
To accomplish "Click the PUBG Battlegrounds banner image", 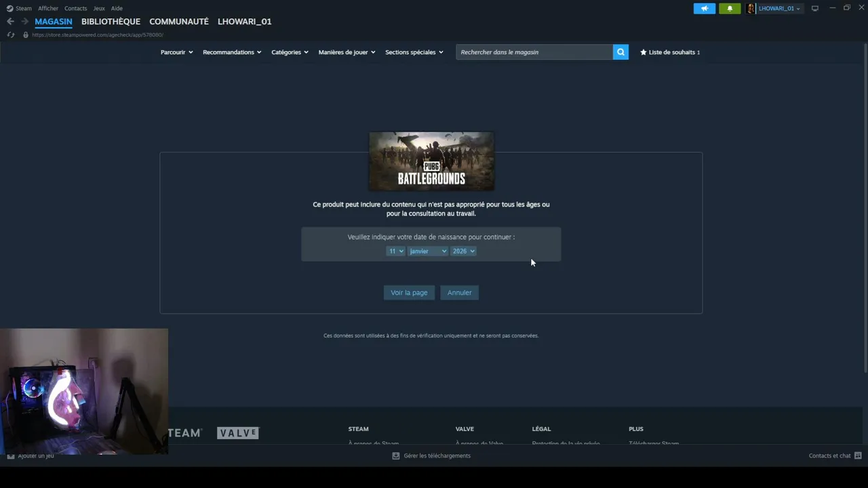I will click(x=431, y=161).
